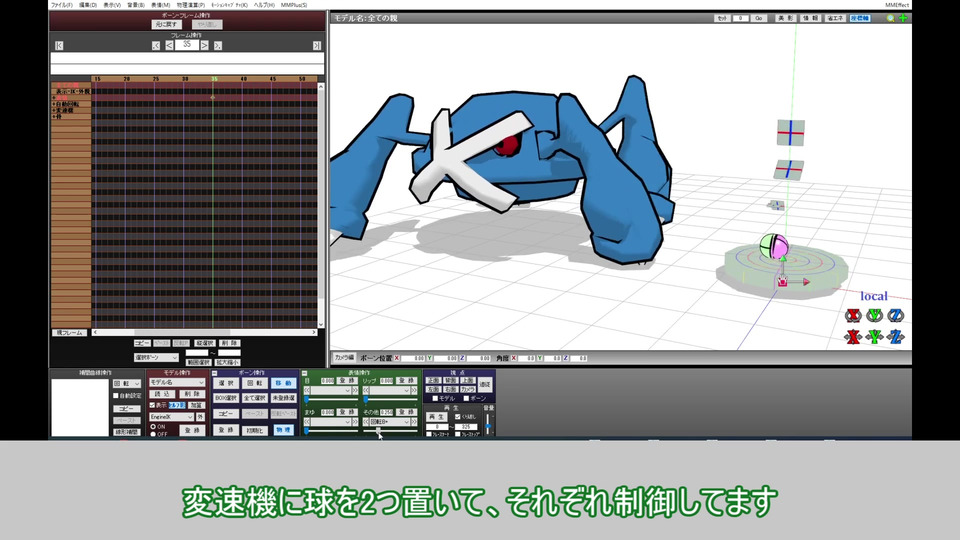Collapse the facial expression panel minus icon

point(304,373)
